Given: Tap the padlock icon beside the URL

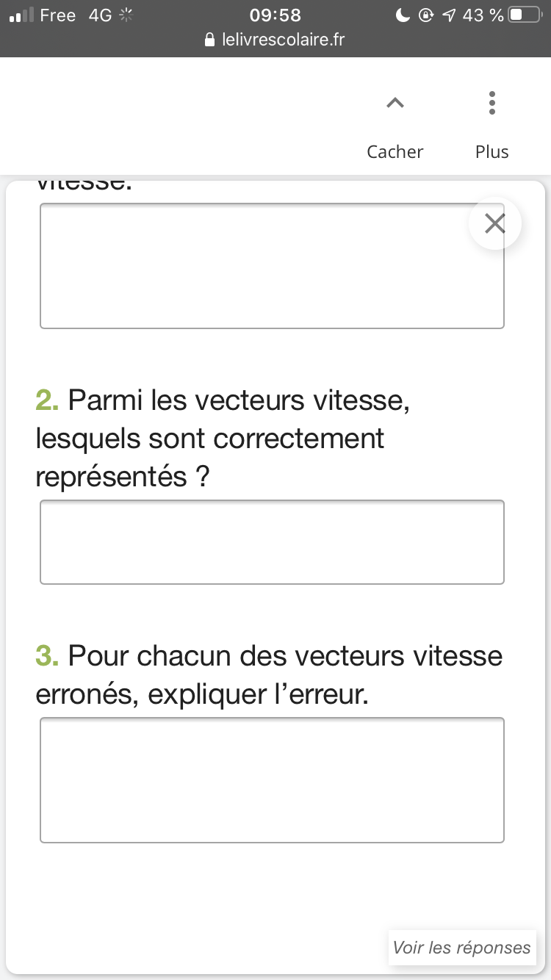Looking at the screenshot, I should [210, 40].
